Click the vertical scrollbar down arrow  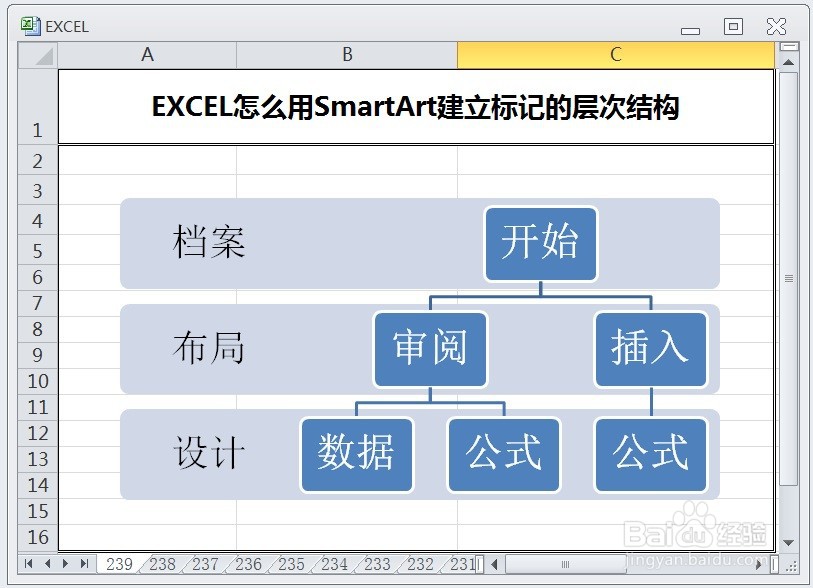[x=789, y=543]
